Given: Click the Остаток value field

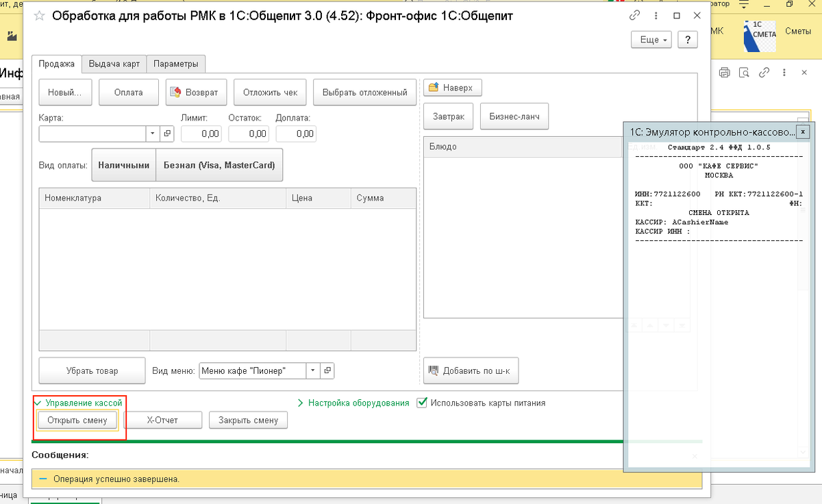Looking at the screenshot, I should pos(249,134).
